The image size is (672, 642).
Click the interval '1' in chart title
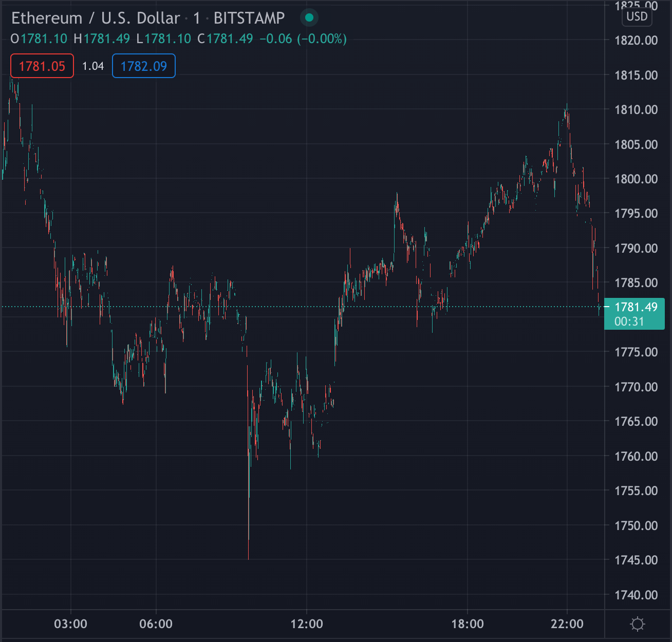197,18
